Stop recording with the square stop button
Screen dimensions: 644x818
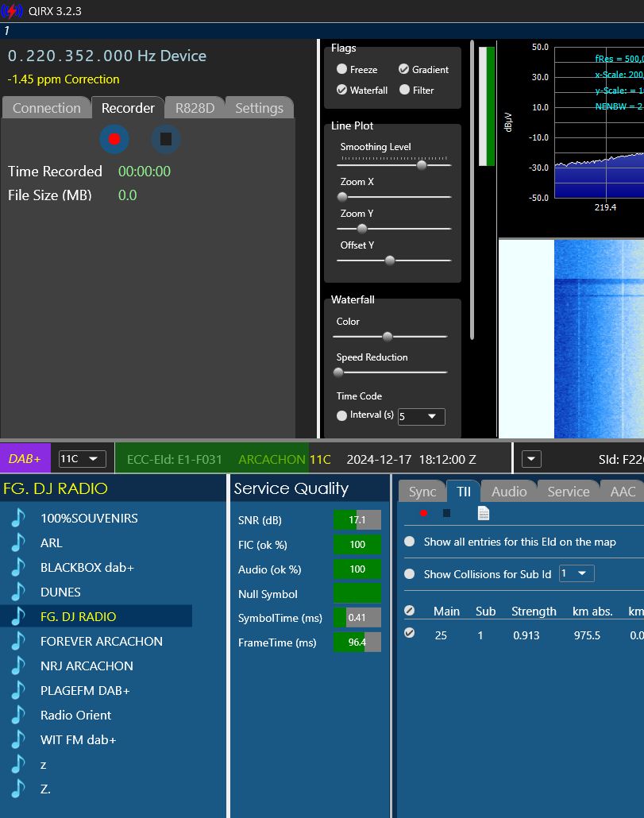pyautogui.click(x=166, y=139)
